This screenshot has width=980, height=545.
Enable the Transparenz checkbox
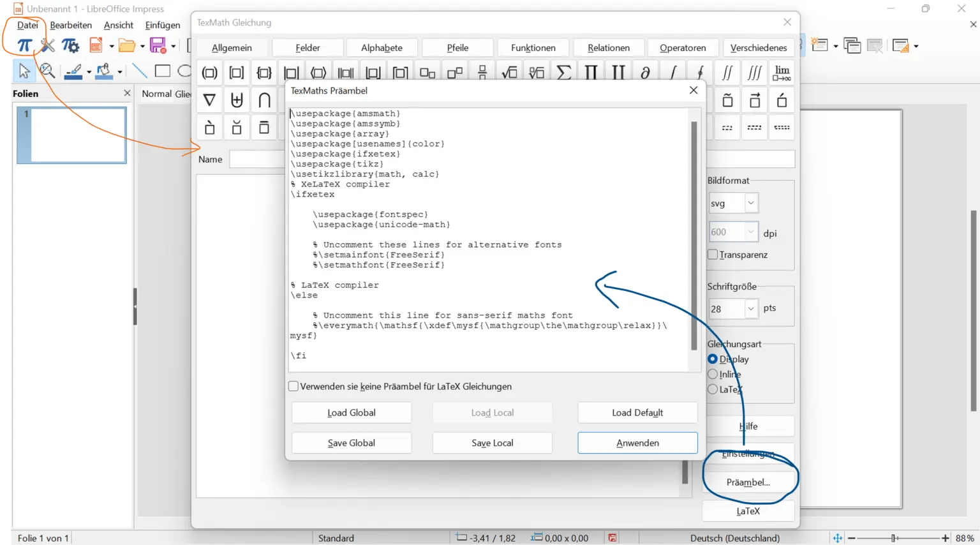pyautogui.click(x=713, y=255)
